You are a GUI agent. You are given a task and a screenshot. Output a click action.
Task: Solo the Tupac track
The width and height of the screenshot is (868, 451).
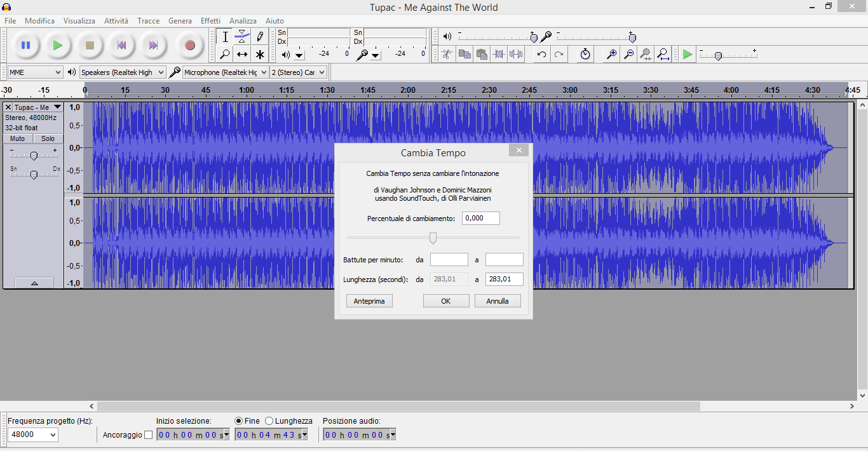pyautogui.click(x=48, y=138)
